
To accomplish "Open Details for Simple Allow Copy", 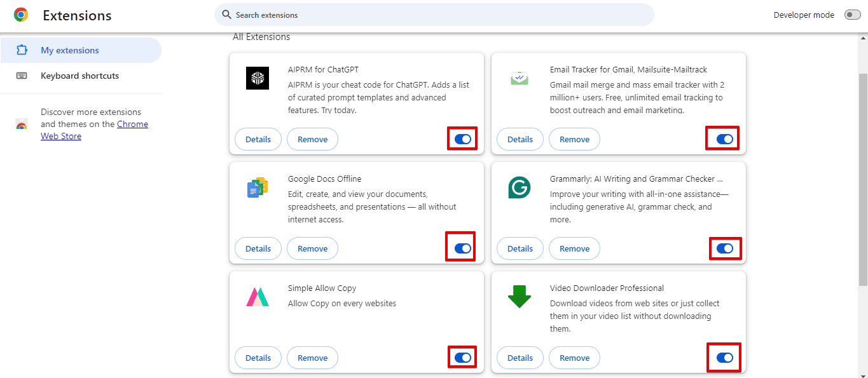I will [x=258, y=358].
